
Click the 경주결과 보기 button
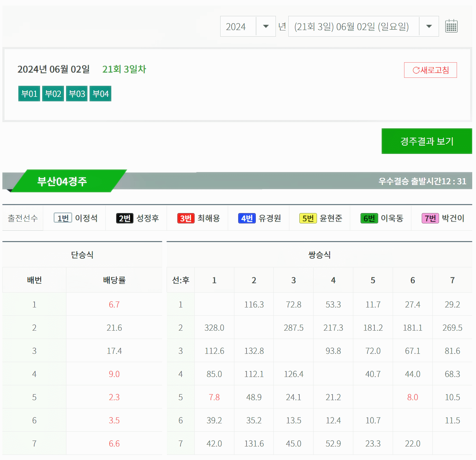(426, 141)
